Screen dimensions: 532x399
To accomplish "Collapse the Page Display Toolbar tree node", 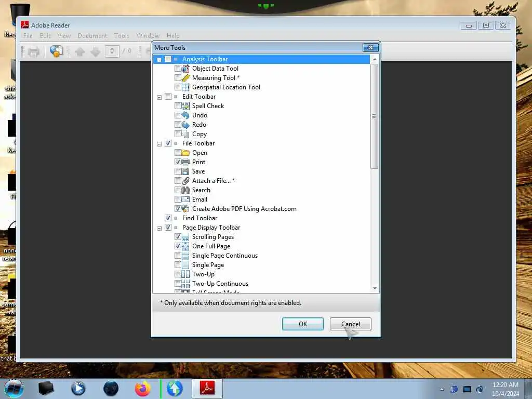I will coord(159,228).
